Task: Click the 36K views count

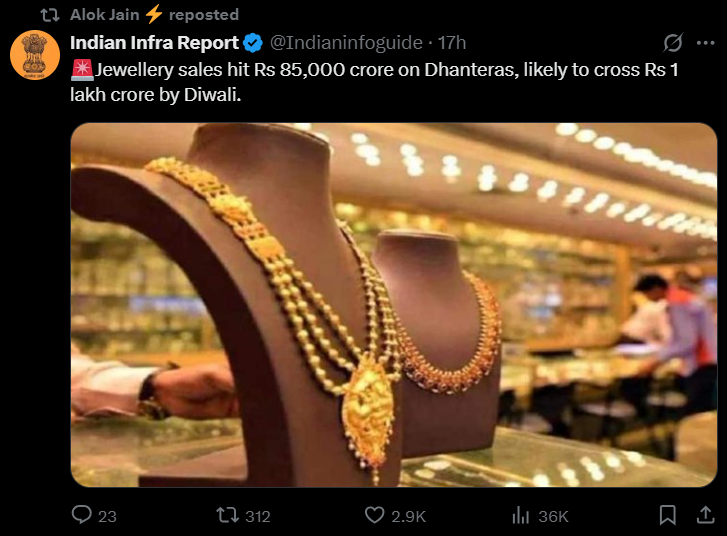Action: [553, 516]
